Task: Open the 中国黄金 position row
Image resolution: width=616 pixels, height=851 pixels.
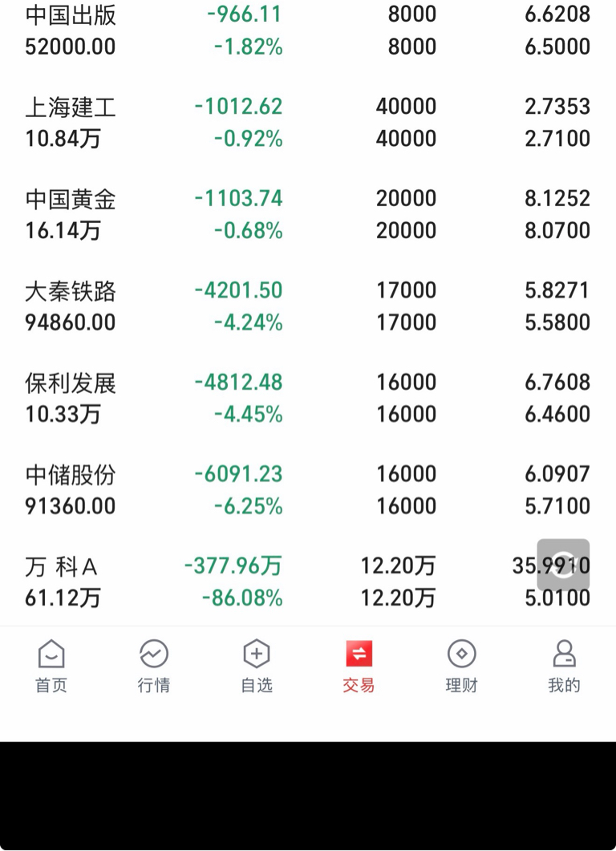Action: [x=71, y=199]
